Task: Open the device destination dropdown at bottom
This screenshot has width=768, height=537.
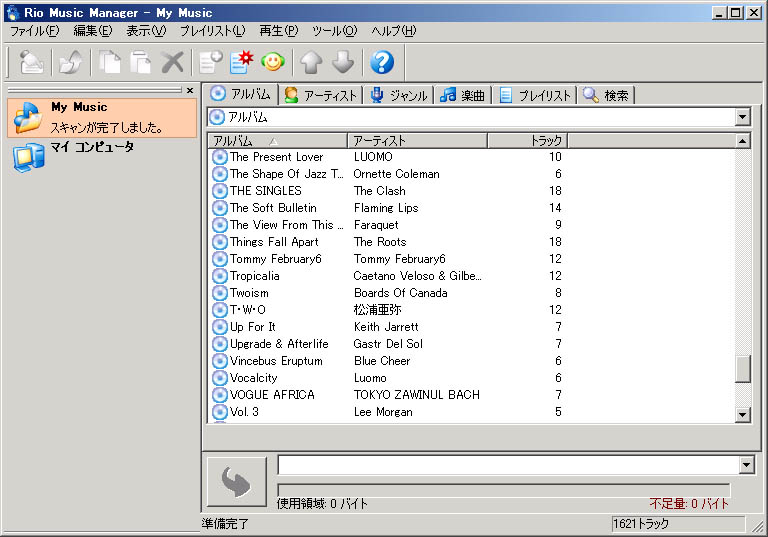Action: [x=746, y=464]
